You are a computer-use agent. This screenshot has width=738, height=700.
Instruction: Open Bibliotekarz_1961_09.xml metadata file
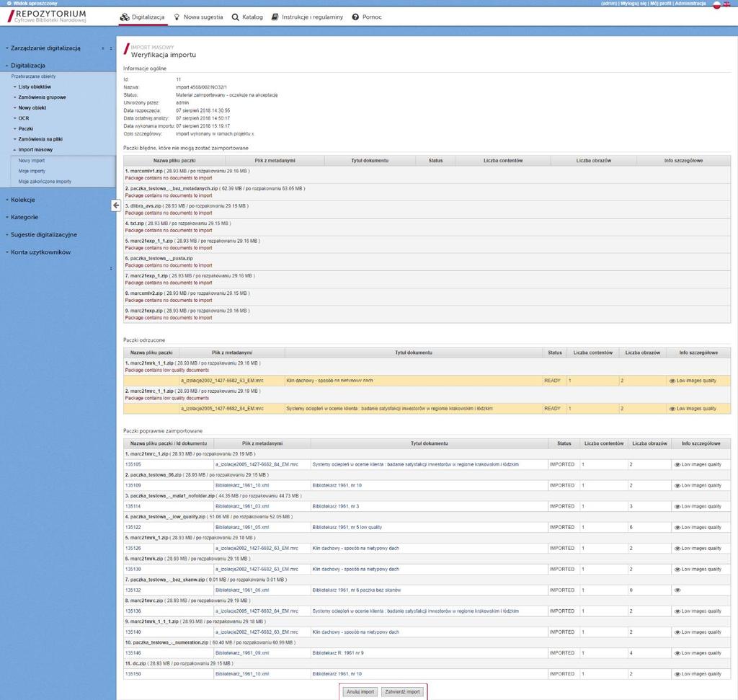pyautogui.click(x=242, y=653)
